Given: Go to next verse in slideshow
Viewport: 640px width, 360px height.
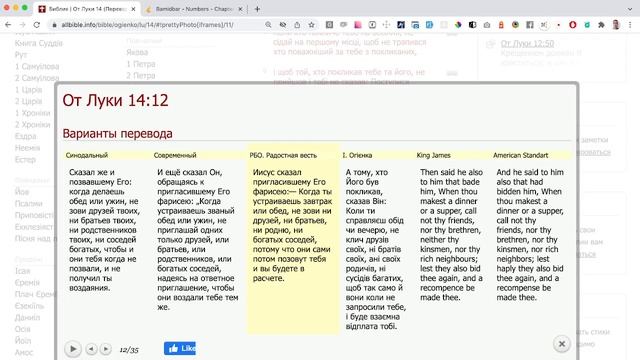Looking at the screenshot, I should click(x=106, y=349).
